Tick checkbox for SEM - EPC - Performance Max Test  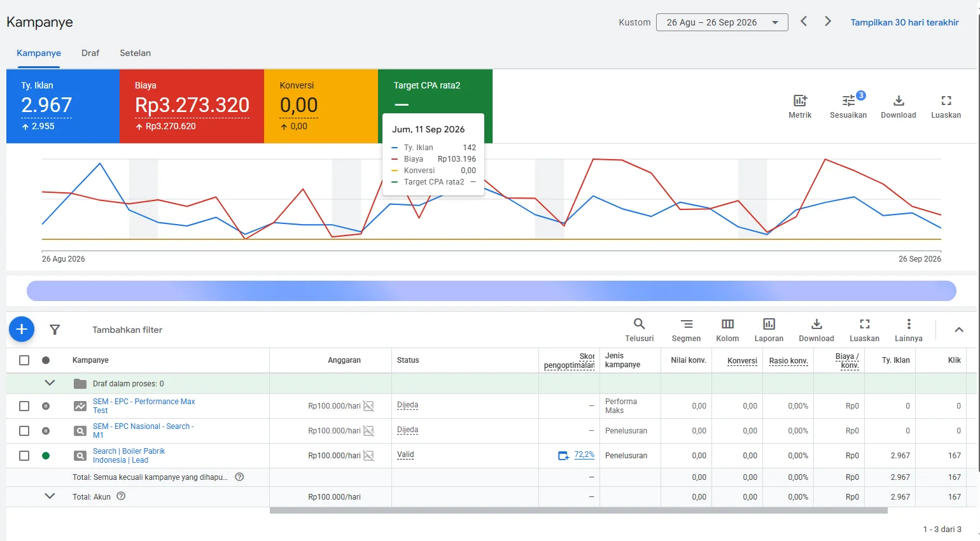point(24,406)
